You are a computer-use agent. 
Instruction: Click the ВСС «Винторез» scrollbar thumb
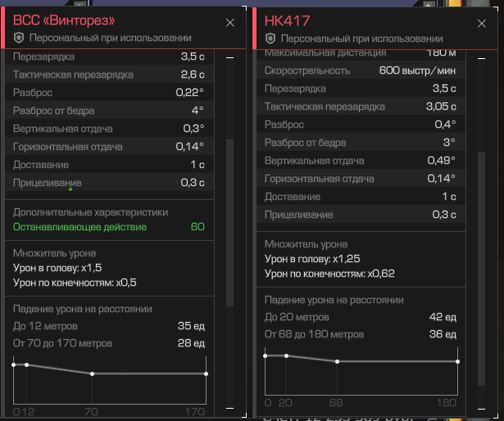point(229,223)
